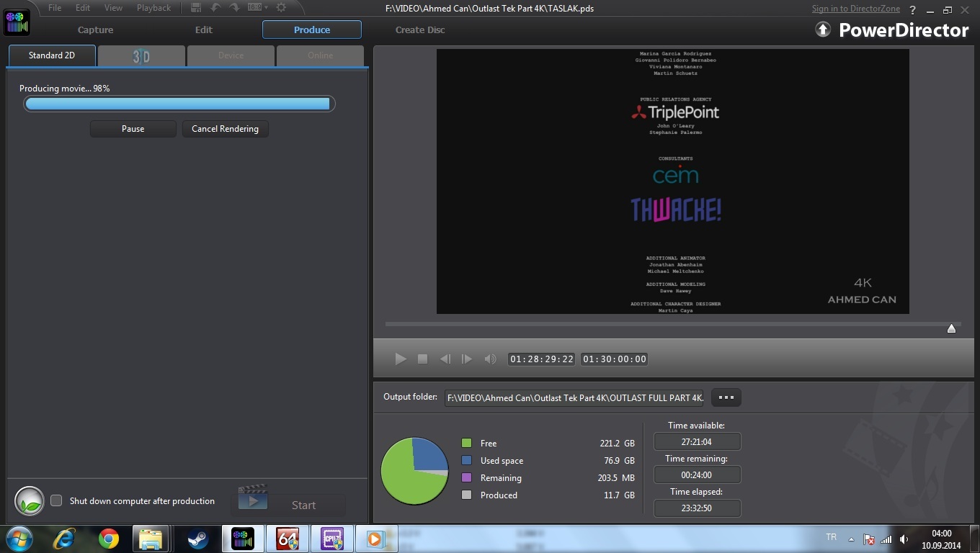Open Steam from taskbar
Image resolution: width=980 pixels, height=553 pixels.
[x=198, y=539]
